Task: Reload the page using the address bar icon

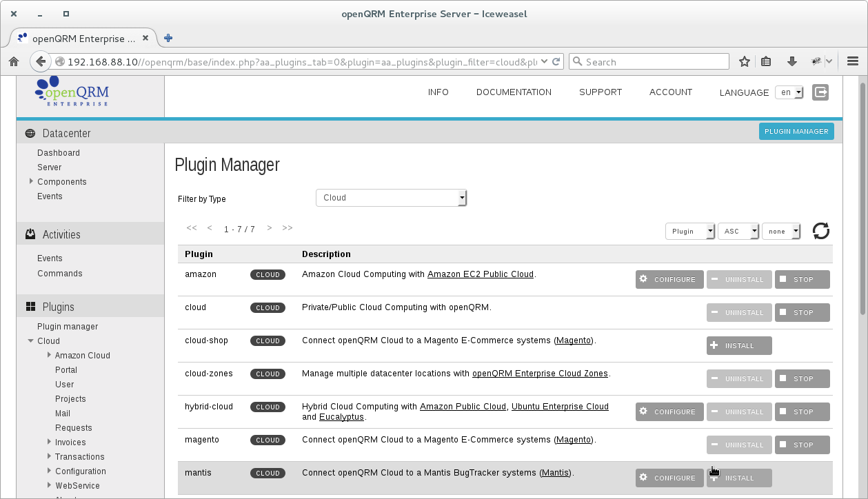Action: (556, 61)
